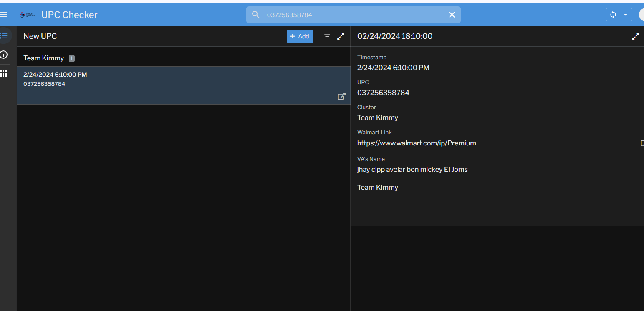Click the sync refresh icon
This screenshot has height=311, width=644.
(613, 15)
